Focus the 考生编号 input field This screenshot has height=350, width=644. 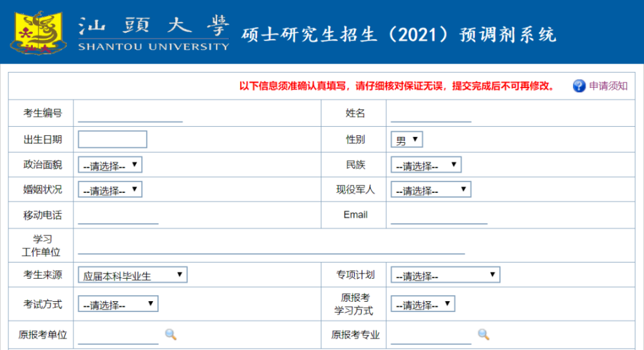pyautogui.click(x=130, y=114)
